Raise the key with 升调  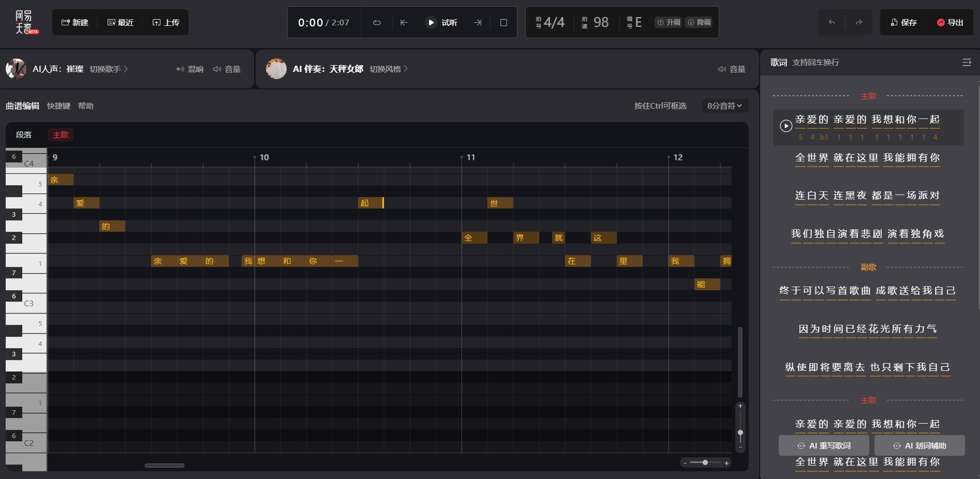668,22
